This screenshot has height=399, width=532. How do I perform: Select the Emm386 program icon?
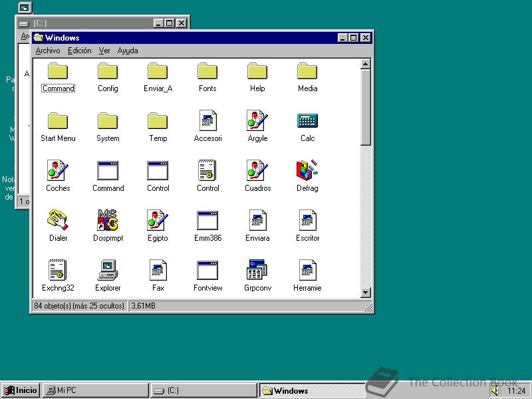(x=207, y=220)
